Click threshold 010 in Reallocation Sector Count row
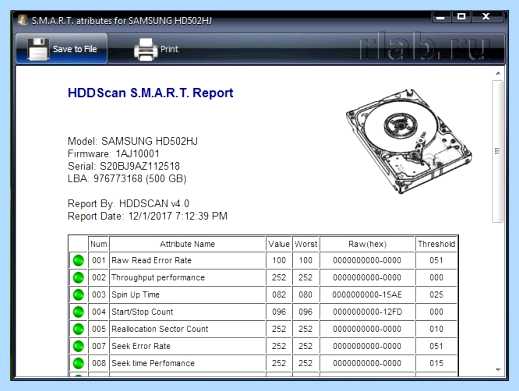519x391 pixels. (436, 329)
